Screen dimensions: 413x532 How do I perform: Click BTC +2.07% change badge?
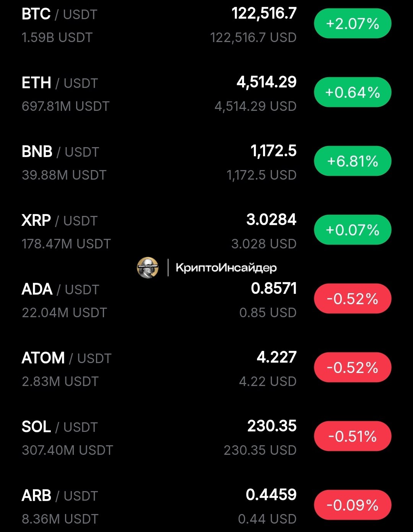coord(353,24)
